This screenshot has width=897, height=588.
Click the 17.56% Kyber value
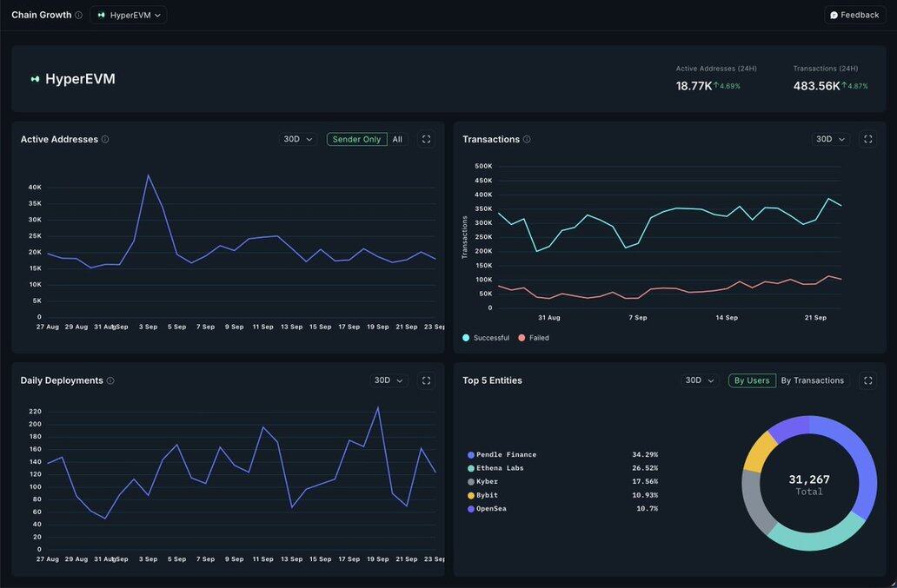pos(645,482)
